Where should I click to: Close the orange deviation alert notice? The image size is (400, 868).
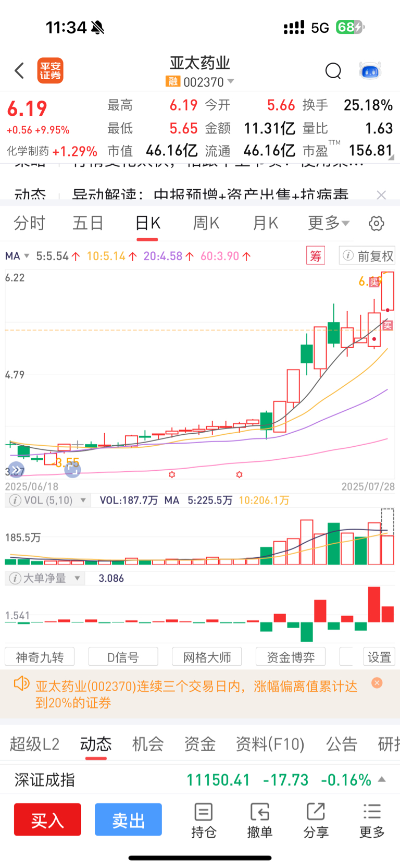click(377, 683)
